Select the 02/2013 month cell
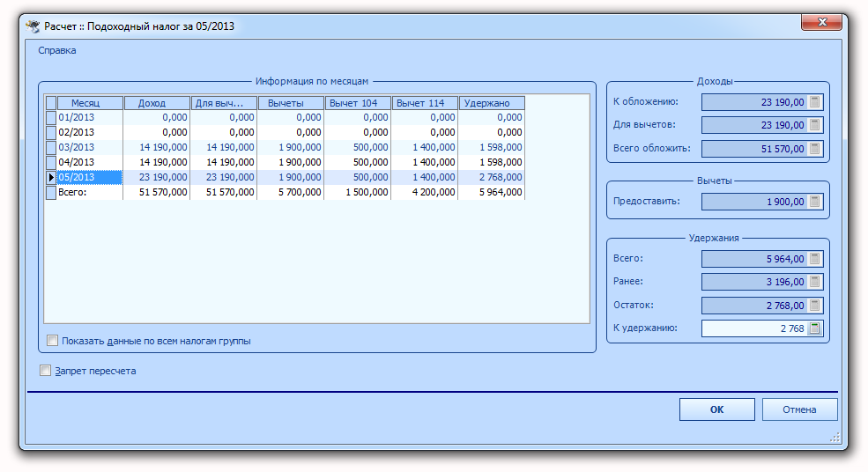The image size is (868, 472). 90,132
